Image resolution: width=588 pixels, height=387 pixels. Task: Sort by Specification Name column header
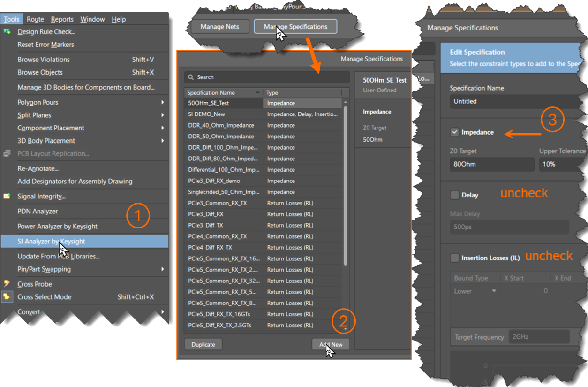[x=223, y=92]
